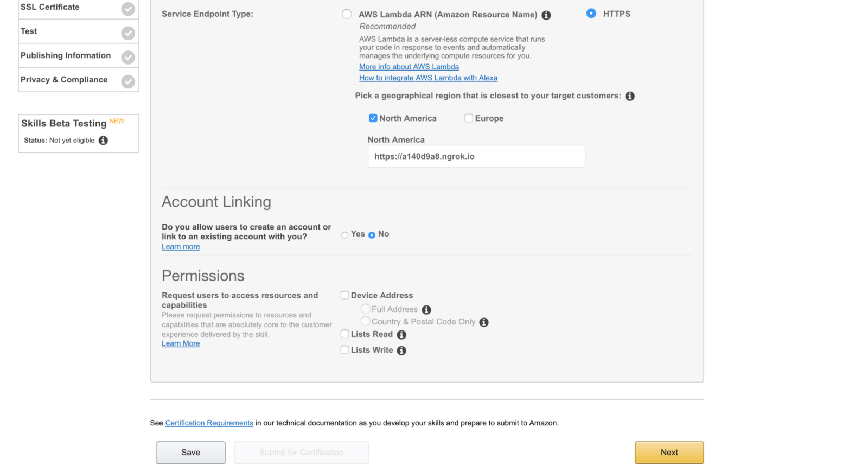The height and width of the screenshot is (471, 868).
Task: Click the info icon beside AWS Lambda ARN
Action: 546,15
